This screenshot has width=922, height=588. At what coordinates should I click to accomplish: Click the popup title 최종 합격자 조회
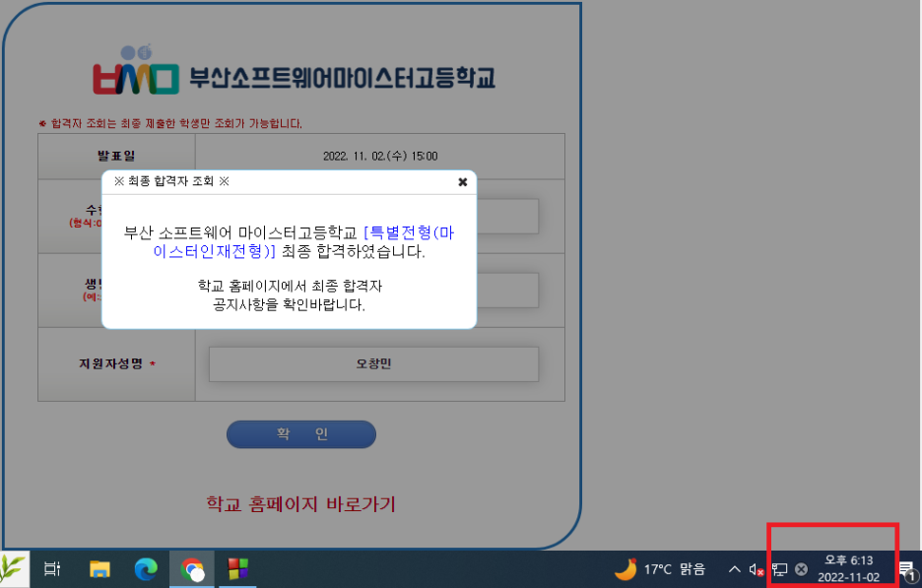pos(171,181)
